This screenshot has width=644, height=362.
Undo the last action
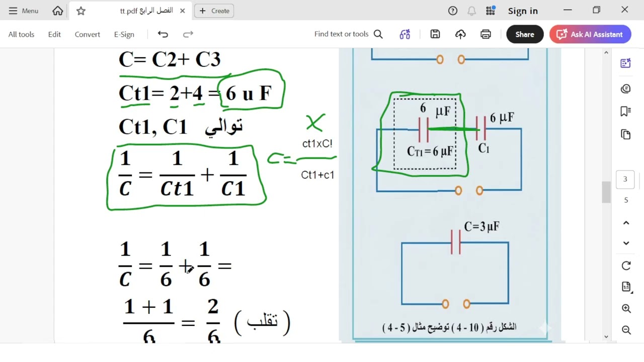point(163,34)
